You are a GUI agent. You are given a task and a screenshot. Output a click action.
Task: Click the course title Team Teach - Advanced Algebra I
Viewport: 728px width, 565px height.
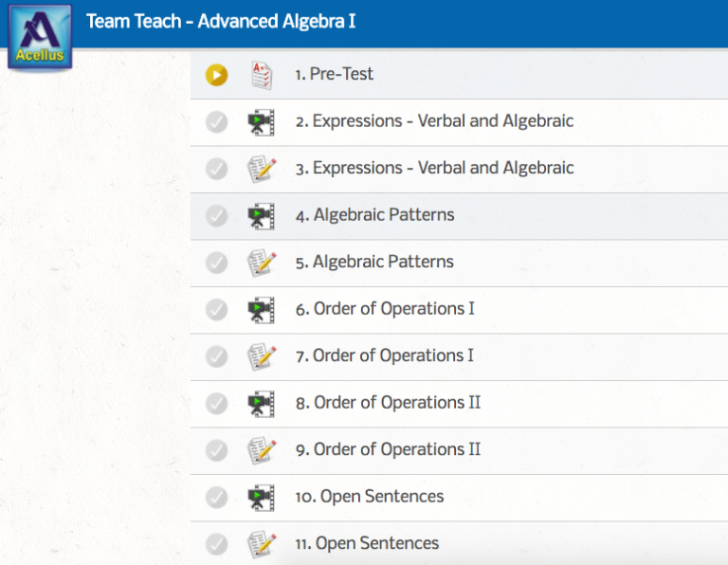pyautogui.click(x=221, y=22)
